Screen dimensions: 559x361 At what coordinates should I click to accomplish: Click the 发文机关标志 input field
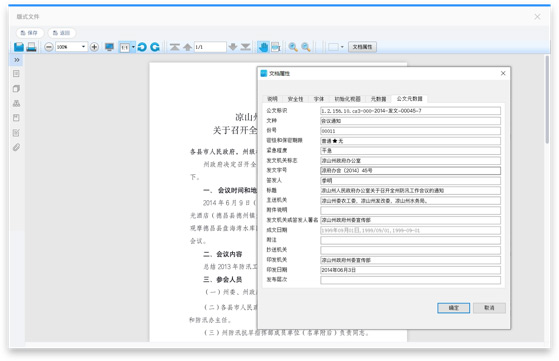pyautogui.click(x=410, y=161)
